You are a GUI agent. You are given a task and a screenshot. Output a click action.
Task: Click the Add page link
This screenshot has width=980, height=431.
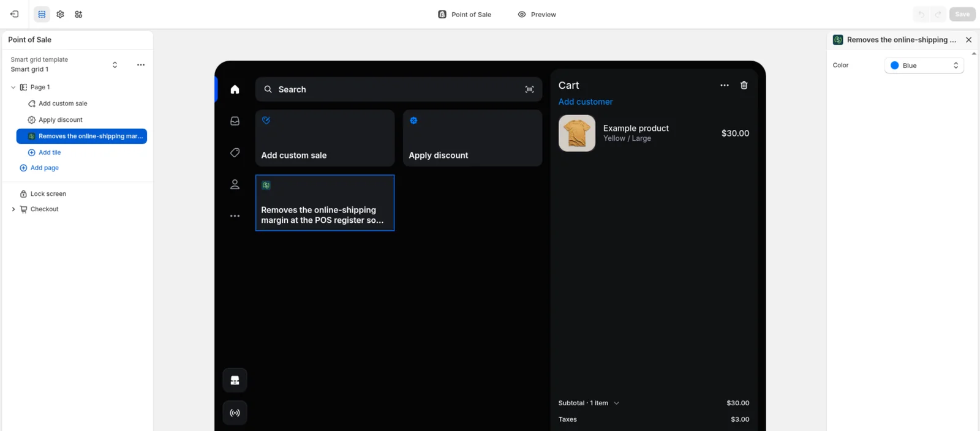39,168
